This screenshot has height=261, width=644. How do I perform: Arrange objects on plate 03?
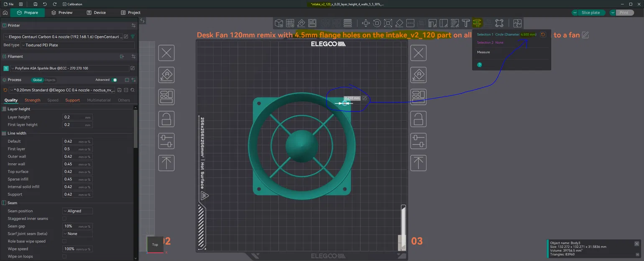point(419,97)
